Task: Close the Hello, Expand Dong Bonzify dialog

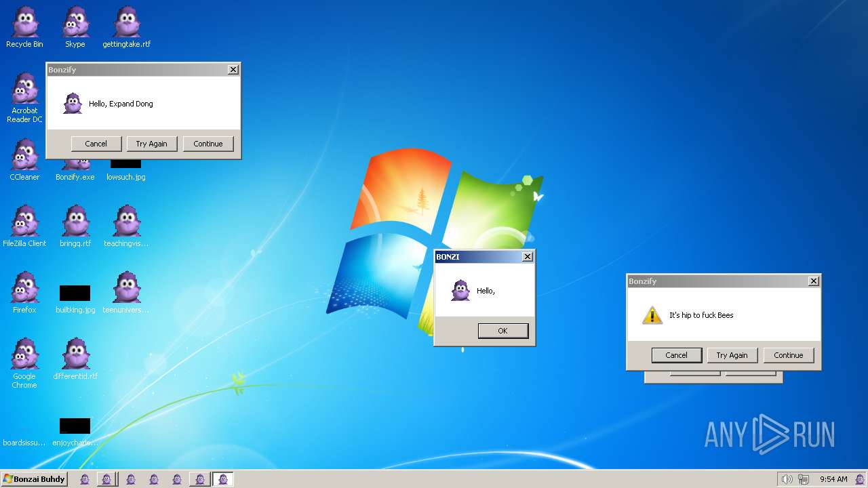Action: pos(233,70)
